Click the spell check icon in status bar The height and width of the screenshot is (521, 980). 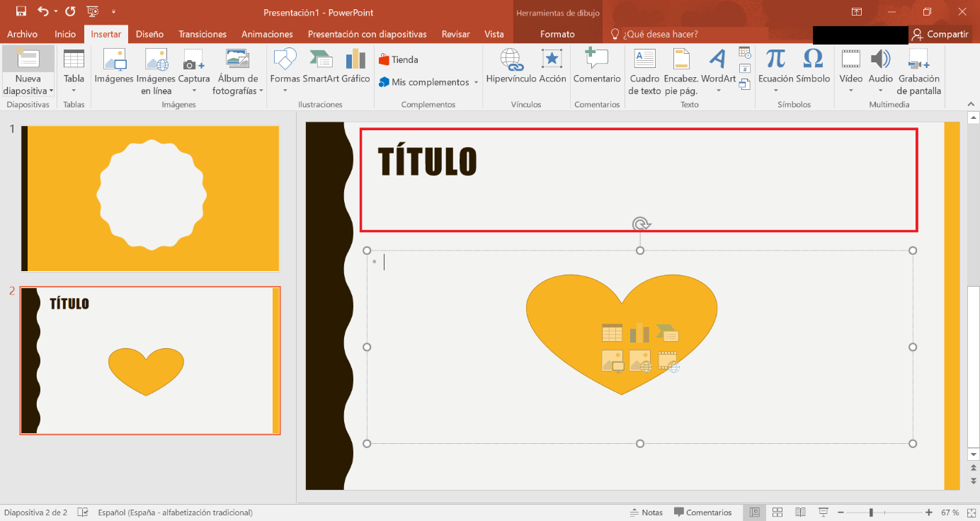(83, 513)
